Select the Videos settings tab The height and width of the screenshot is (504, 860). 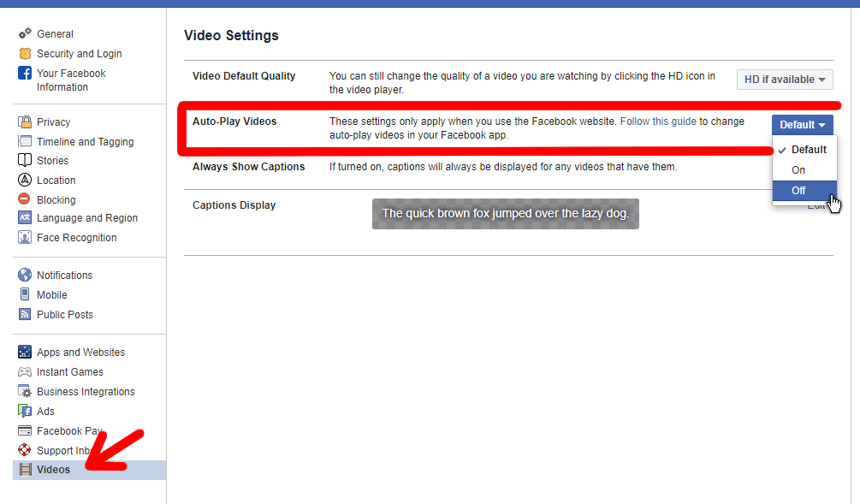[x=89, y=470]
